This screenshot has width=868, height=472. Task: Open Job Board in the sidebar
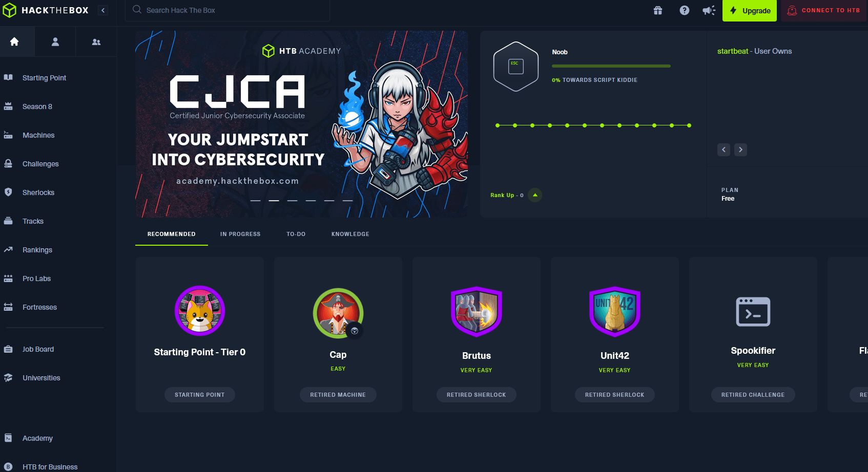pyautogui.click(x=38, y=349)
